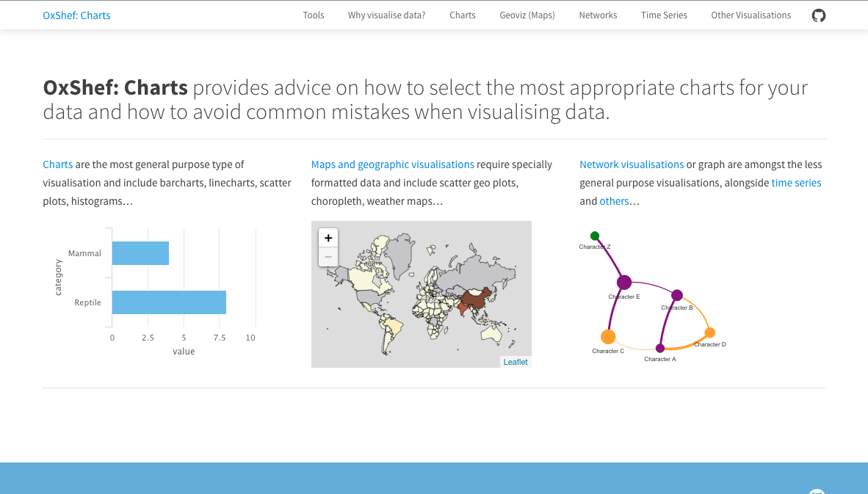This screenshot has width=868, height=494.
Task: Open the Tools menu
Action: [x=314, y=15]
